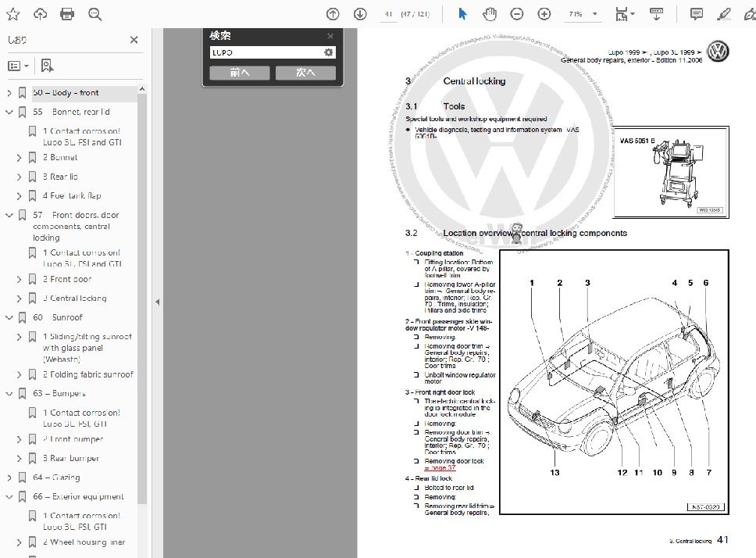Collapse the 55 Bonnet, rear lid bookmark
756x558 pixels.
[9, 112]
